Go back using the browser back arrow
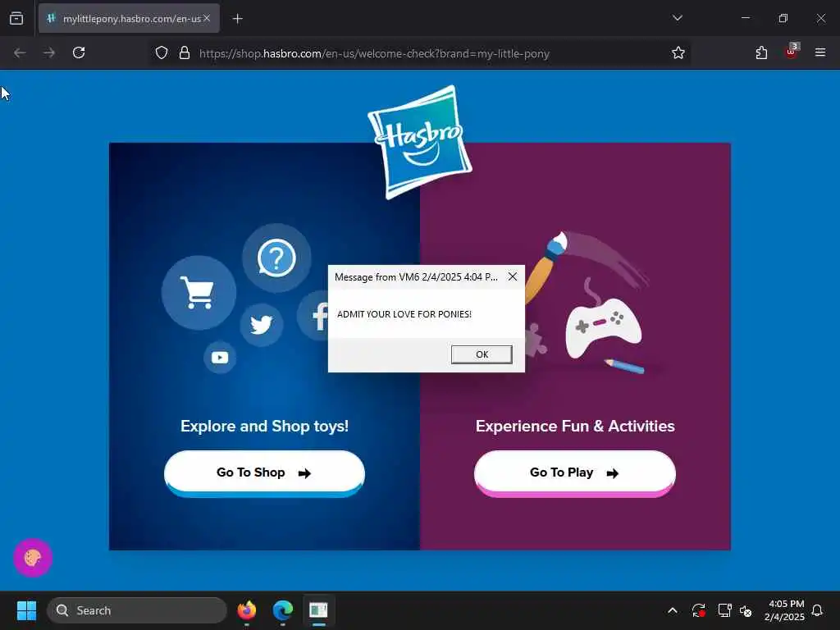 point(20,52)
